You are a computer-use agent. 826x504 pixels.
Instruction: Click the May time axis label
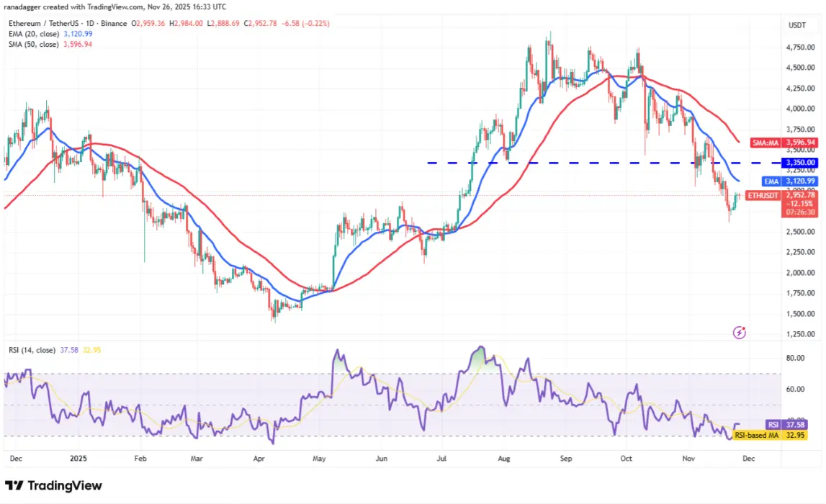(319, 459)
